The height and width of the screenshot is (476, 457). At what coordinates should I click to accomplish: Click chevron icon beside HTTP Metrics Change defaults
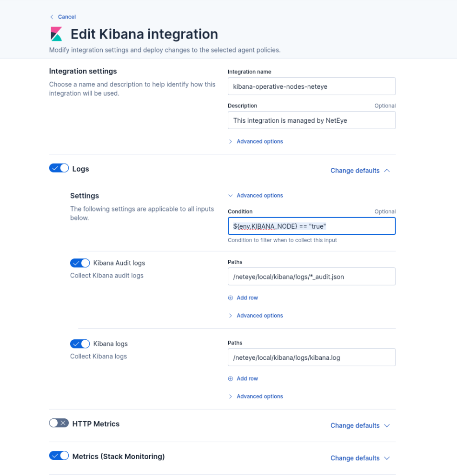[x=387, y=426]
